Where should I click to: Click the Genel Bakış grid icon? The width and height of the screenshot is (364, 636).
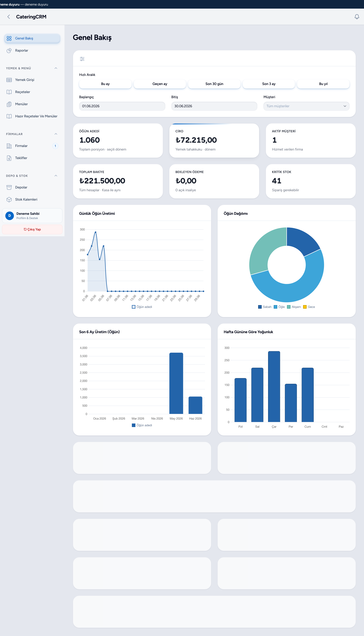tap(9, 38)
